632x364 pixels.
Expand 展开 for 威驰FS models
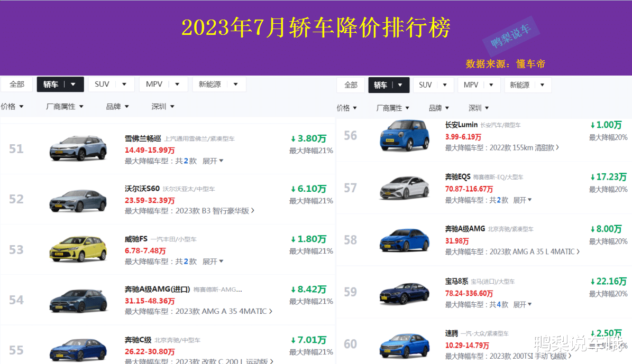tap(213, 262)
